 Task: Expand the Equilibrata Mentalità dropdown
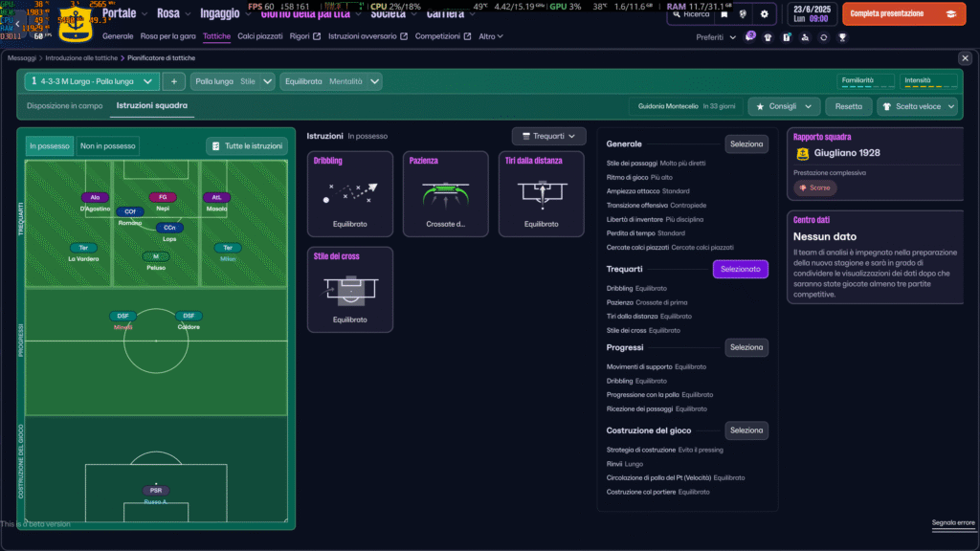331,81
